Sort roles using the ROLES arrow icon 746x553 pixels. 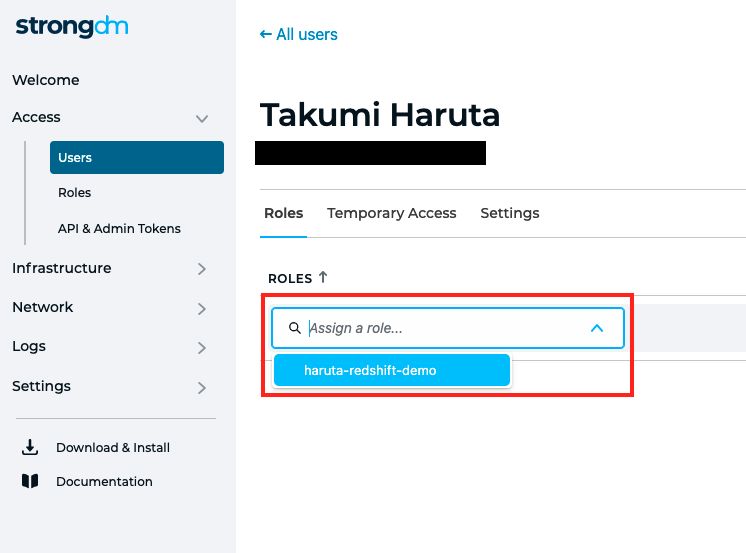click(x=323, y=277)
